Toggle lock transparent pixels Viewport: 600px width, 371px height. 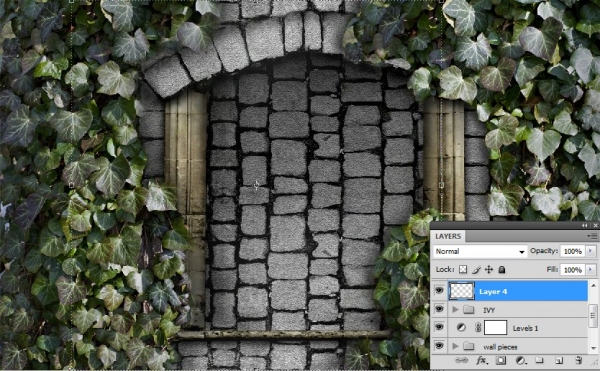(463, 270)
